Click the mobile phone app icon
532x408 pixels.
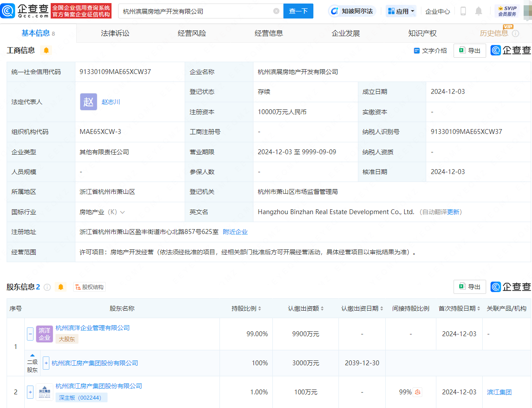[x=463, y=11]
